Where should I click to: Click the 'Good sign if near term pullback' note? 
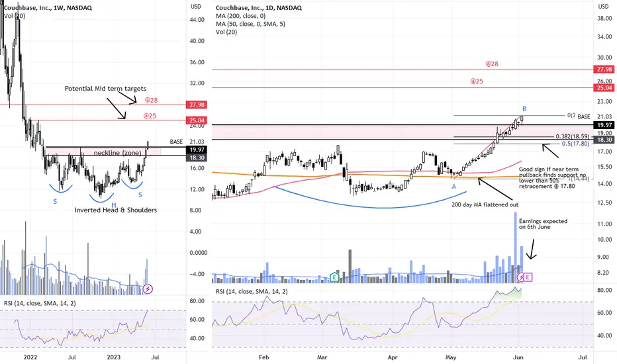pyautogui.click(x=553, y=177)
